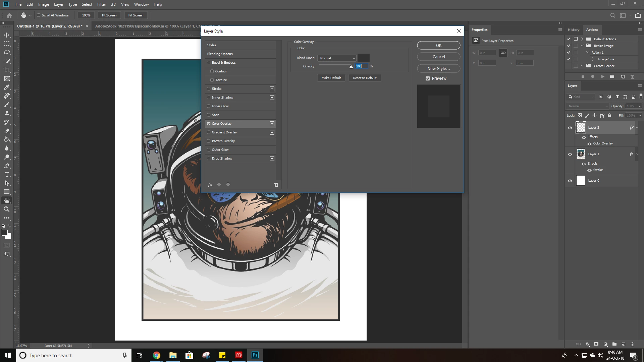Open the Blend Mode dropdown
Viewport: 644px width, 362px height.
point(337,58)
